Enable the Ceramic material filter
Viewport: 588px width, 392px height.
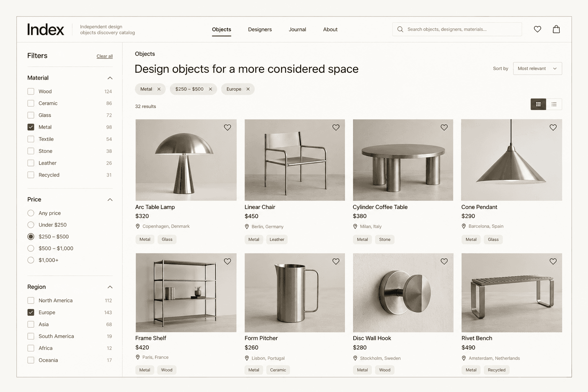click(x=31, y=103)
